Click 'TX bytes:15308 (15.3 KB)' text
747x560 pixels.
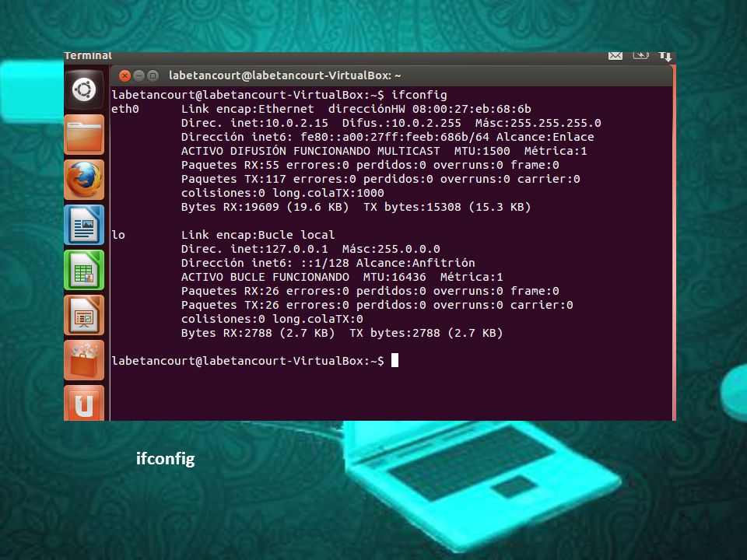pyautogui.click(x=447, y=207)
